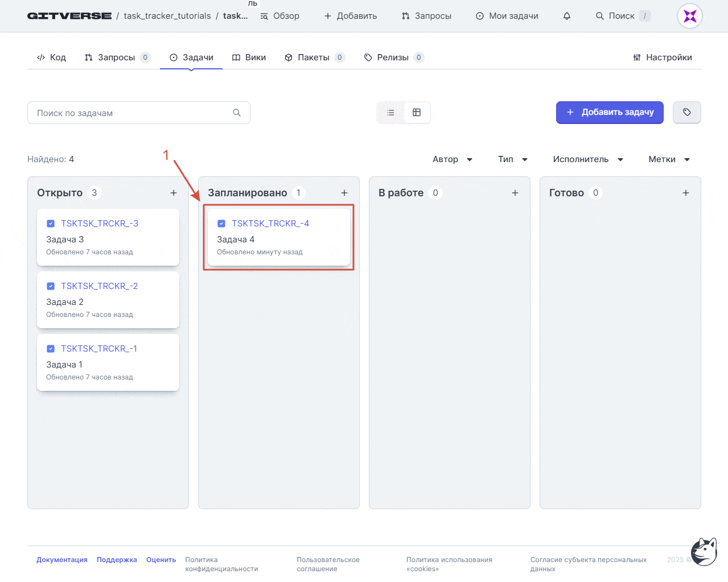Click the husky mascot chat icon
Image resolution: width=728 pixels, height=582 pixels.
tap(704, 551)
